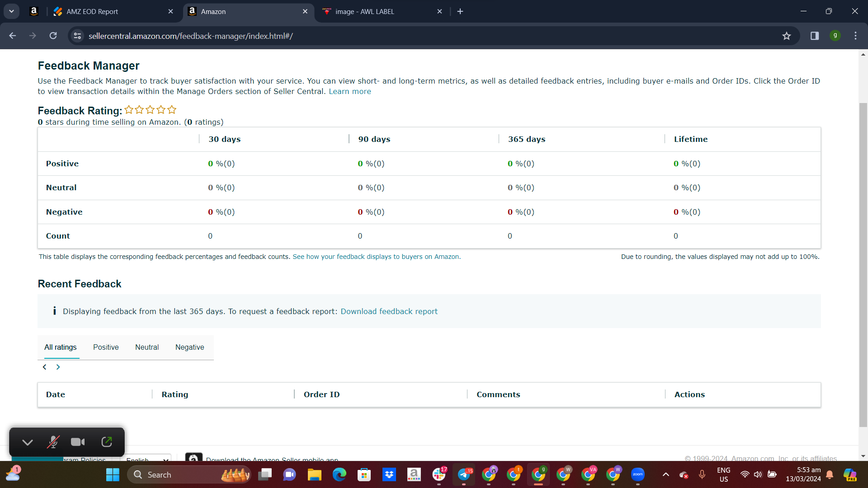Select the All ratings tab

61,347
